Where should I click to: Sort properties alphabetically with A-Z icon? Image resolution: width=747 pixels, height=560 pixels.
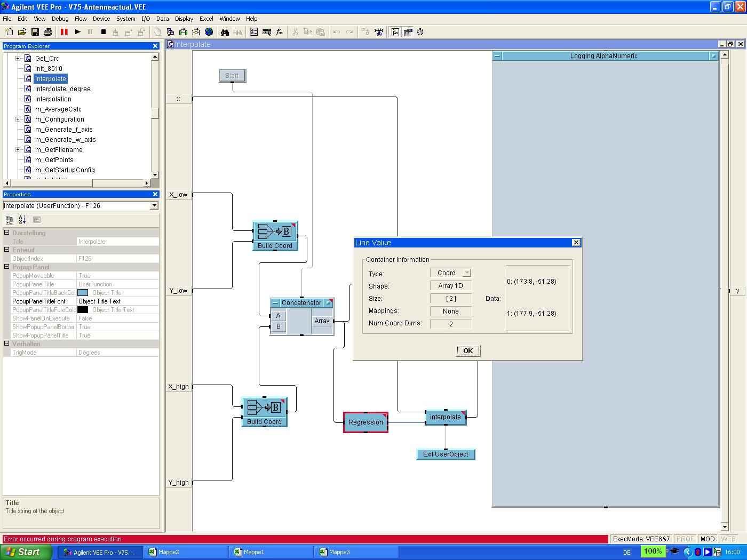tap(22, 219)
